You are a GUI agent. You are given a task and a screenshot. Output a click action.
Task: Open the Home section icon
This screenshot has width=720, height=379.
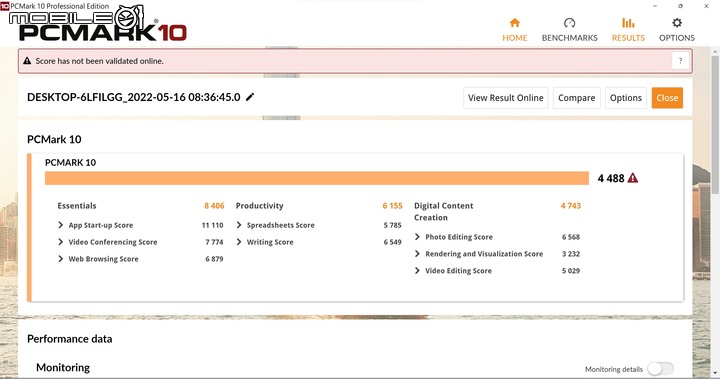click(514, 23)
